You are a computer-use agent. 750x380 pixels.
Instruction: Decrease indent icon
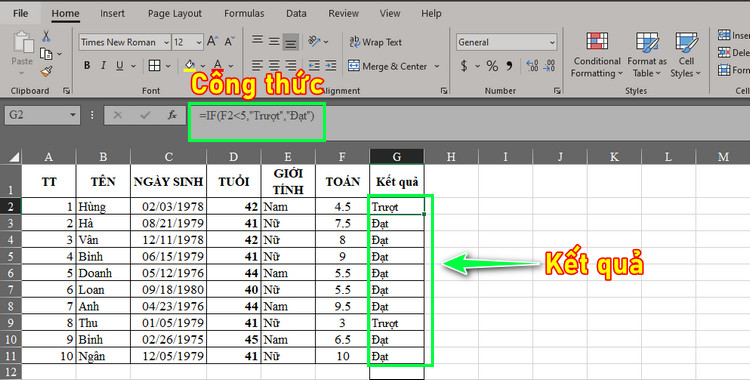(x=314, y=66)
